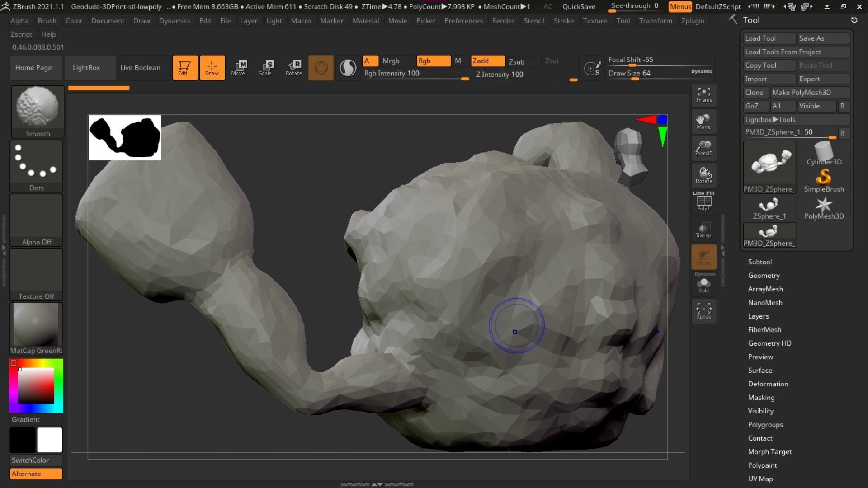Viewport: 868px width, 488px height.
Task: Open the Zplugin menu
Action: coord(693,21)
